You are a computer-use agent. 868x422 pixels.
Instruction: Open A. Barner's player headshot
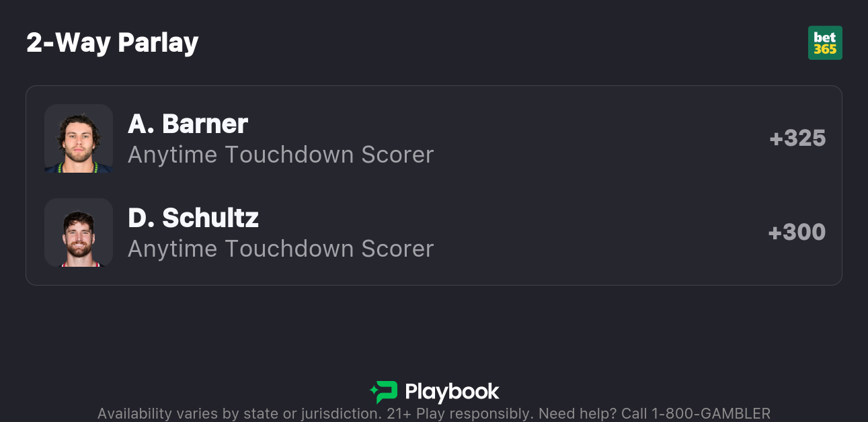click(78, 138)
